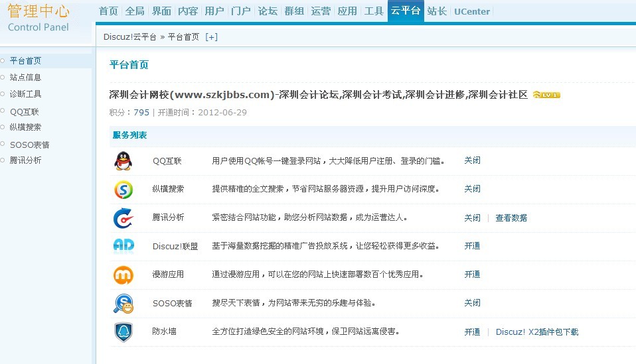Open the 首页 top menu
This screenshot has height=364, width=636.
point(108,11)
